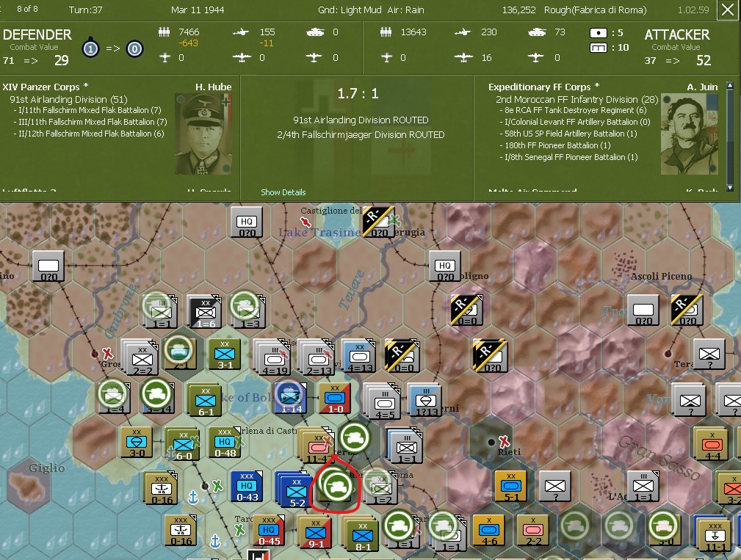Select the 5-1 armored division counter
741x560 pixels.
[x=510, y=486]
